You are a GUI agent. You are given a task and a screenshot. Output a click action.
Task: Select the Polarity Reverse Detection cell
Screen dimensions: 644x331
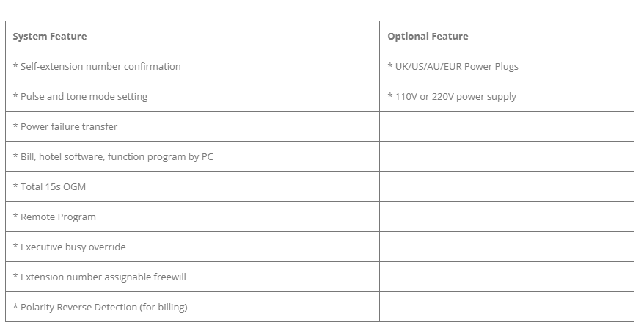(x=100, y=308)
